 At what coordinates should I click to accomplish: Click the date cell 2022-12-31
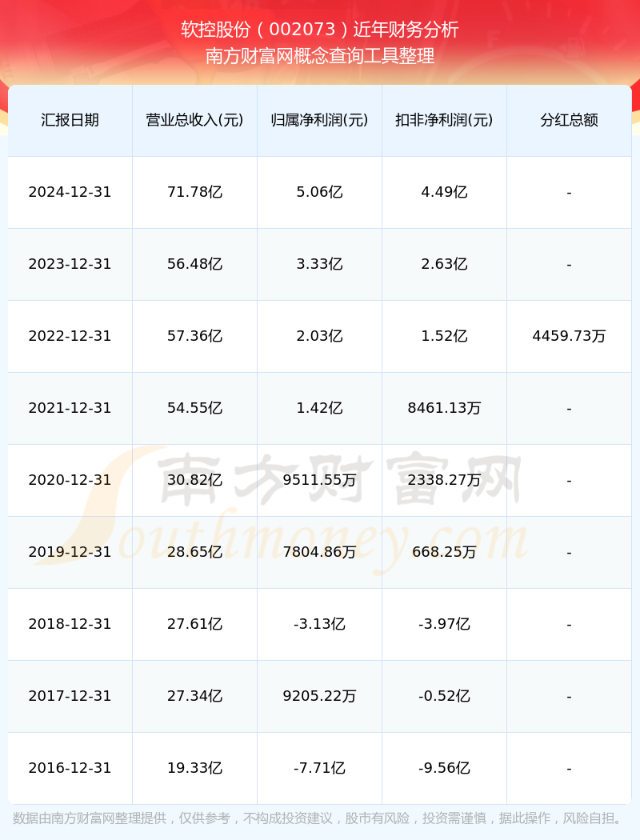(x=70, y=336)
